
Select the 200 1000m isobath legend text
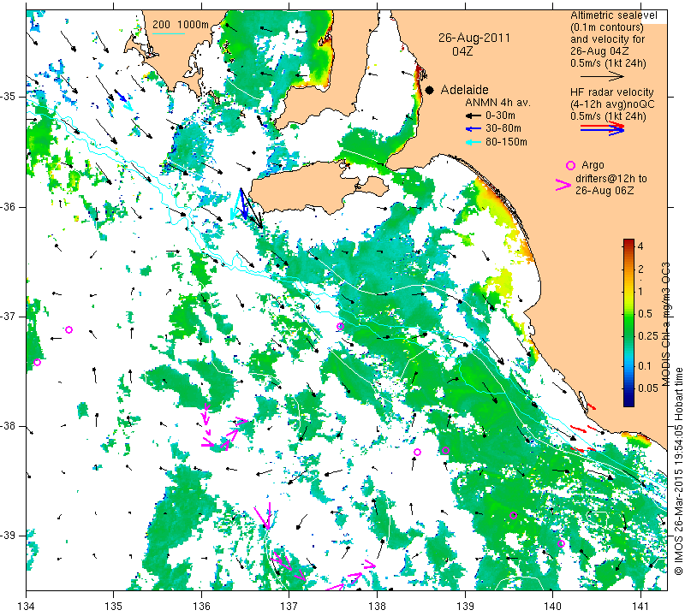click(x=181, y=25)
